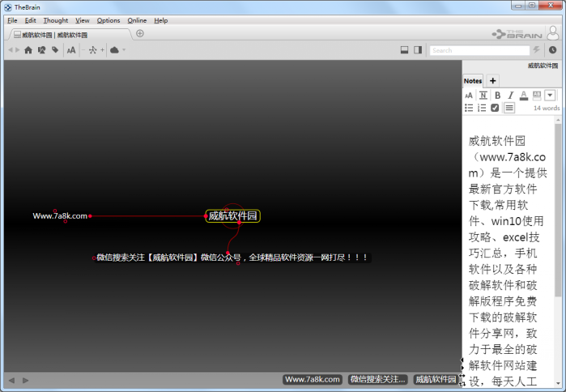Click the notes vertical scrollbar

(x=558, y=210)
